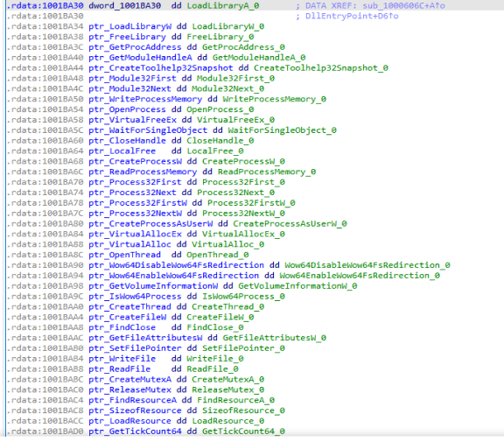Follow the DllEntryPoint+D6 xref
The height and width of the screenshot is (442, 504).
(x=352, y=16)
